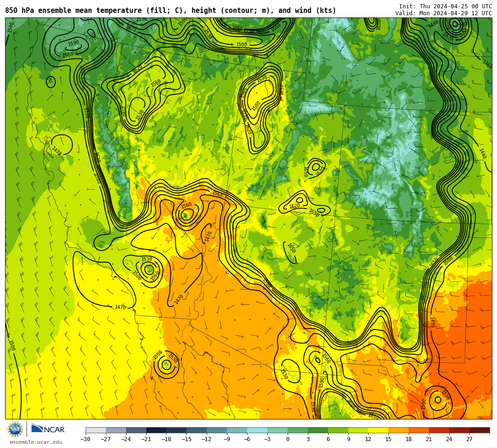Pick the −27 to −24 gray colorbar swatch

(x=116, y=431)
